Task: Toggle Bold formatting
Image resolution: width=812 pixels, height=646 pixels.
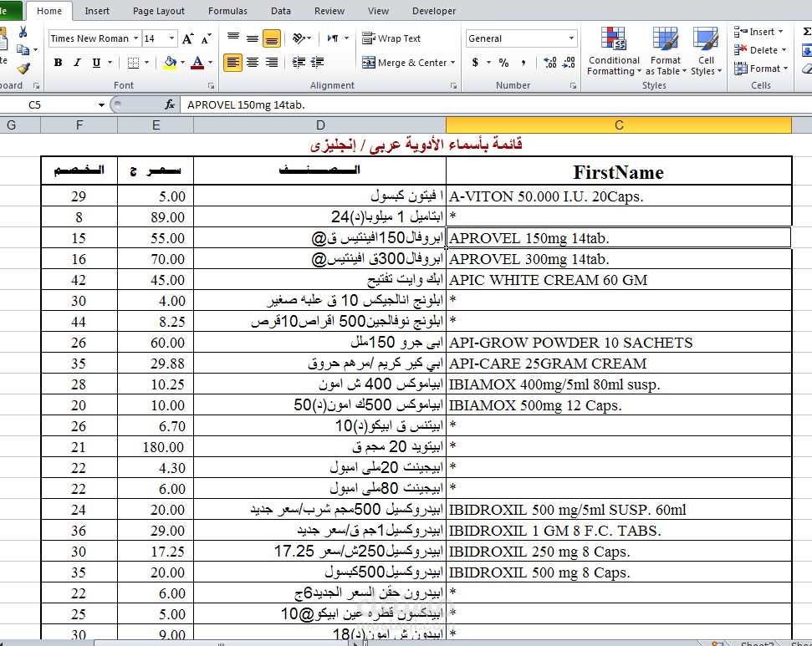Action: (x=58, y=63)
